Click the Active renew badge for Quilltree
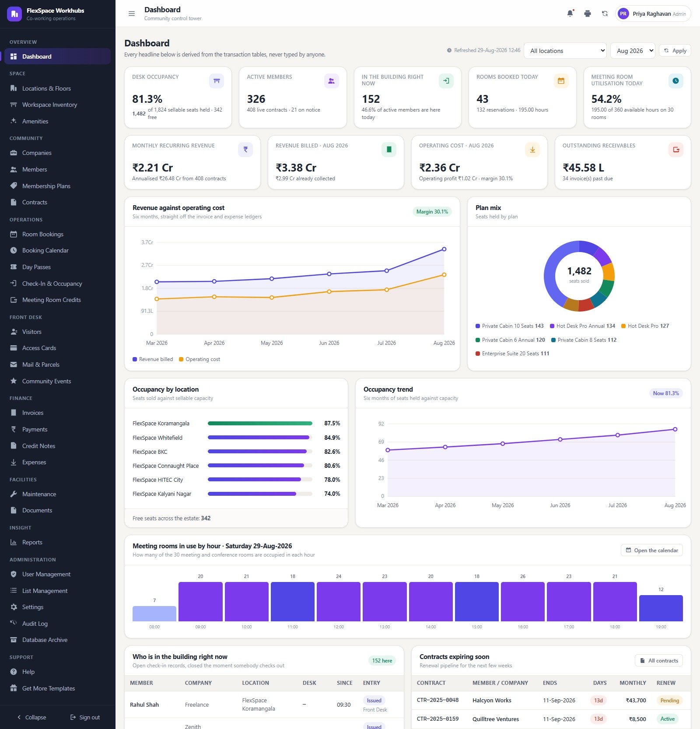This screenshot has height=729, width=700. pyautogui.click(x=668, y=719)
